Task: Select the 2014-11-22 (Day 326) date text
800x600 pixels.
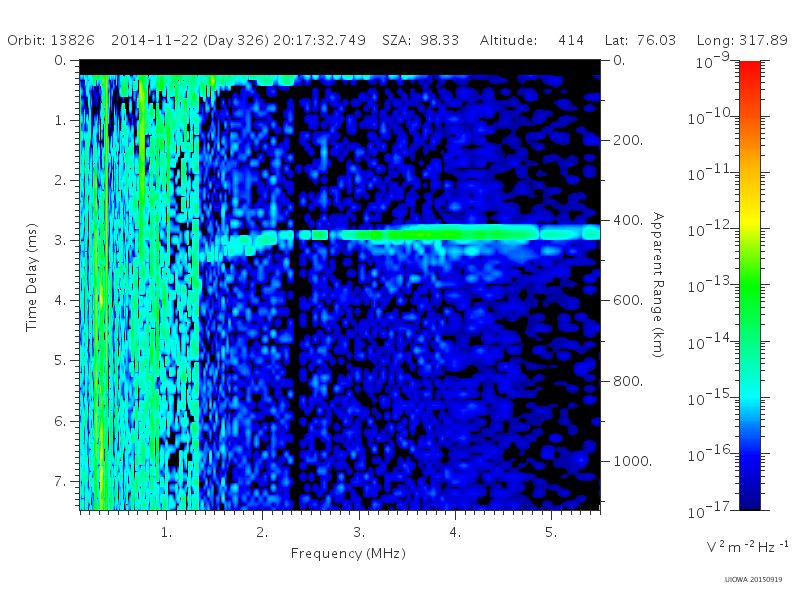Action: [x=190, y=40]
